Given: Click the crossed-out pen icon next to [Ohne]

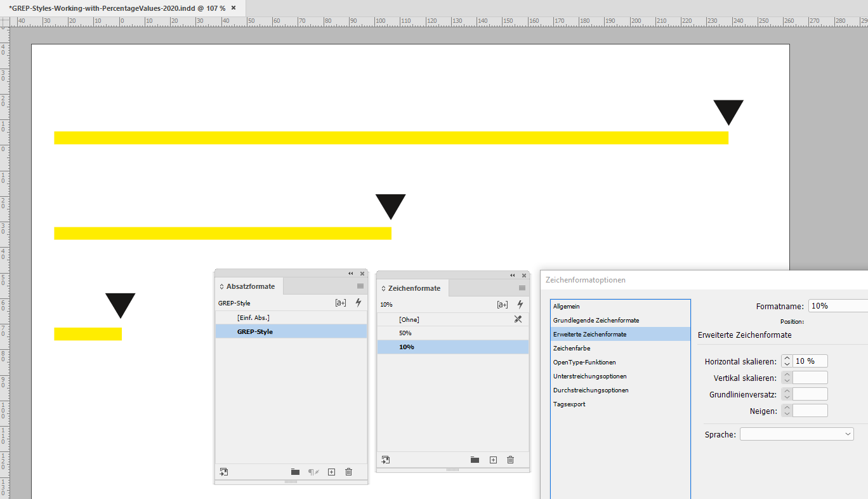Looking at the screenshot, I should coord(518,319).
